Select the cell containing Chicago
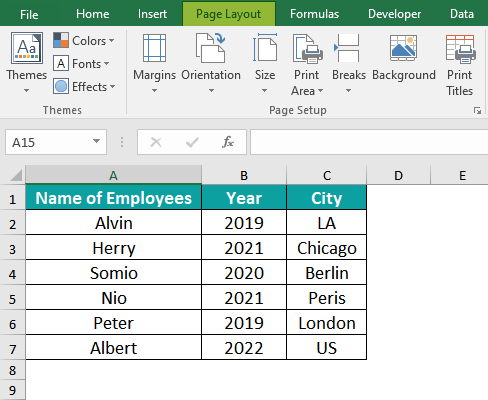 [x=327, y=248]
